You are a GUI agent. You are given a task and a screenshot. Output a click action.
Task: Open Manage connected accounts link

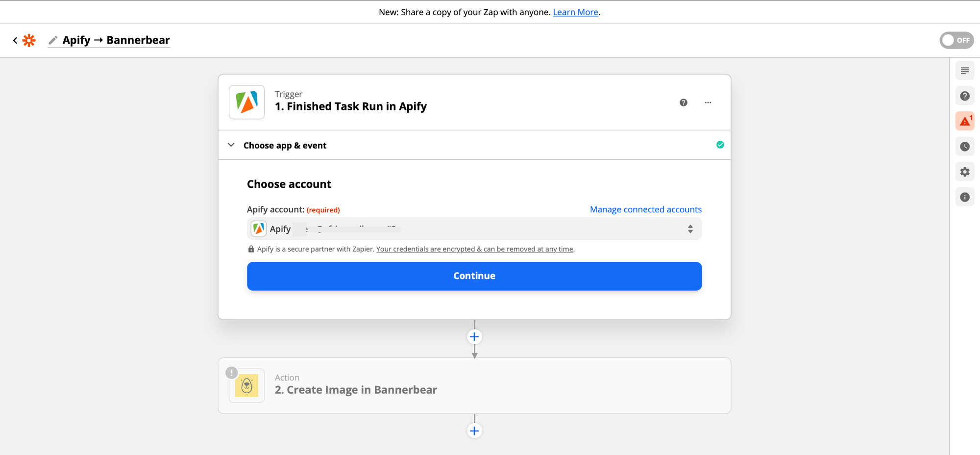click(646, 209)
